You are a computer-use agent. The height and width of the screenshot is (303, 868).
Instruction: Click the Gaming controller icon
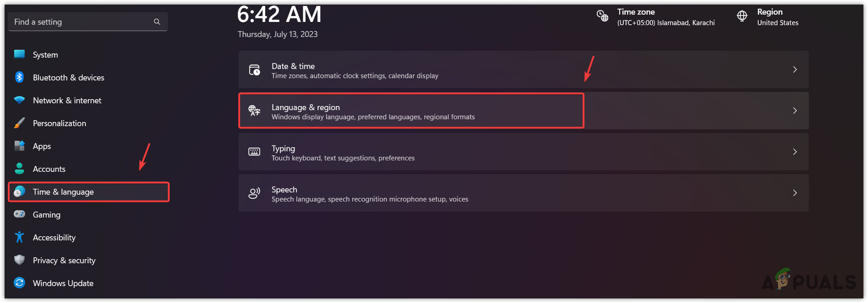click(x=19, y=214)
